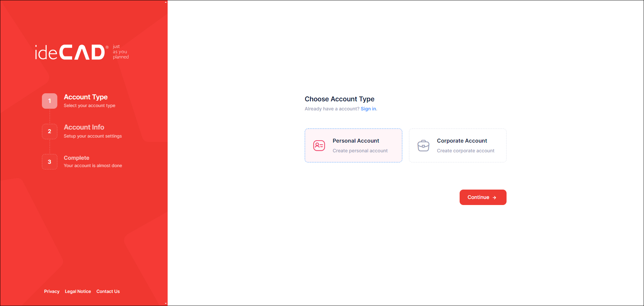
Task: Click the step 1 number badge
Action: (50, 101)
